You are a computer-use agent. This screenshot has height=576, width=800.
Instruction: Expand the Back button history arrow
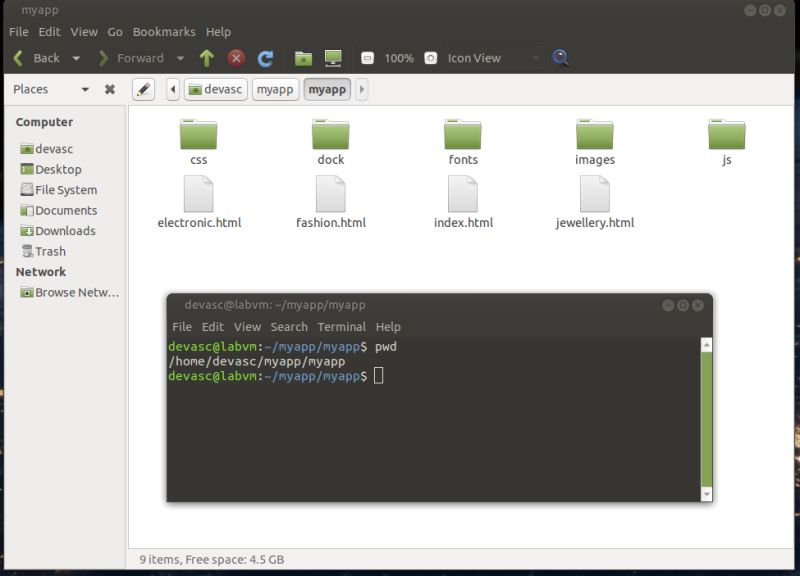(75, 58)
